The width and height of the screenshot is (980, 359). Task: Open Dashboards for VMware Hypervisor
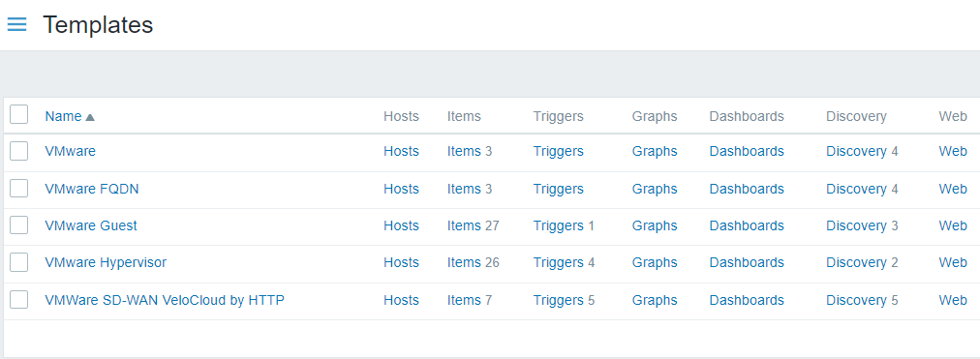coord(747,262)
